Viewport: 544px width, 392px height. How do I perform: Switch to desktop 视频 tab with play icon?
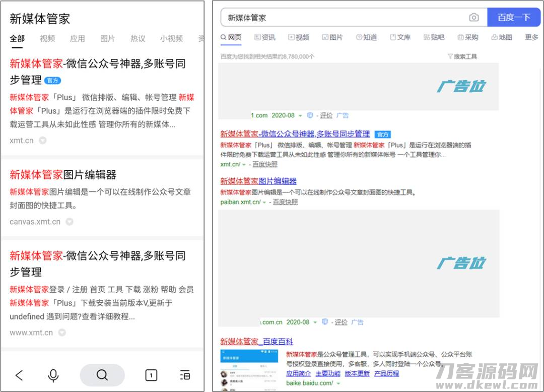tap(299, 37)
